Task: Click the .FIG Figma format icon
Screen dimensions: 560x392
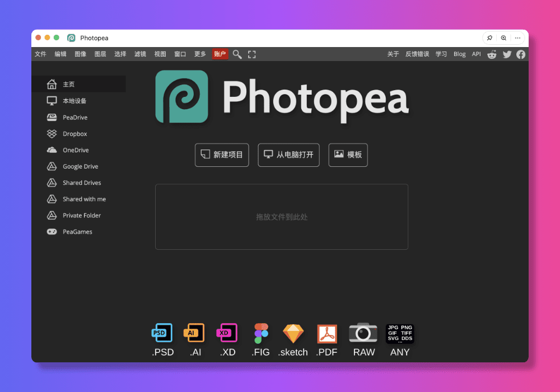Action: (x=261, y=339)
